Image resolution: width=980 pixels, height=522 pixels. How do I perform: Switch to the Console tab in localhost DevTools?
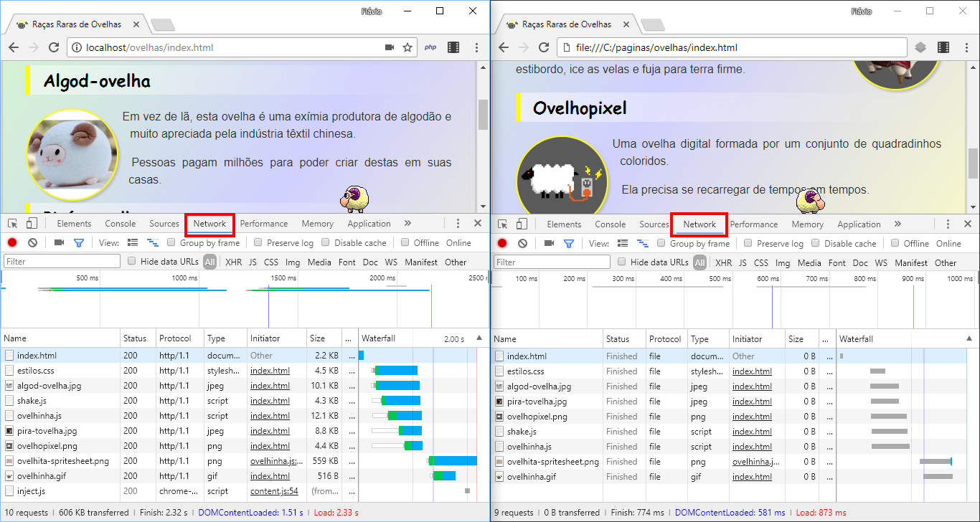click(x=120, y=224)
